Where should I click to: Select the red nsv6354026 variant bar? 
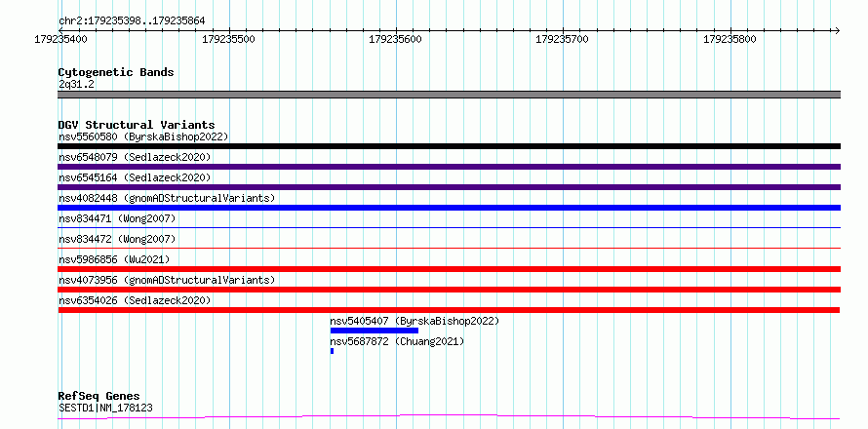pos(449,310)
